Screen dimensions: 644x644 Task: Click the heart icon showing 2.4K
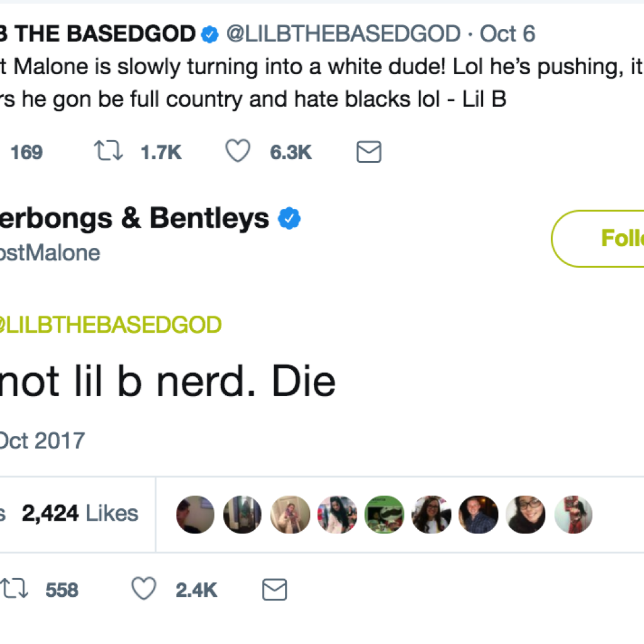pyautogui.click(x=143, y=590)
